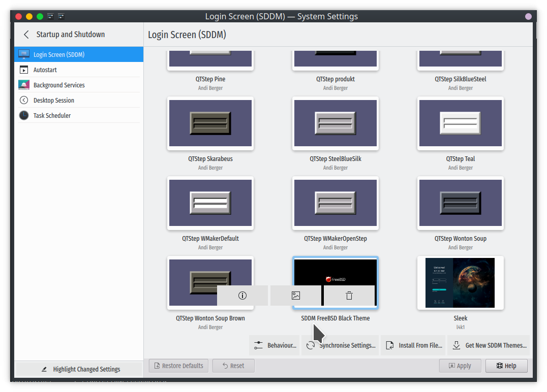Click the Background Services sidebar icon

[x=24, y=85]
